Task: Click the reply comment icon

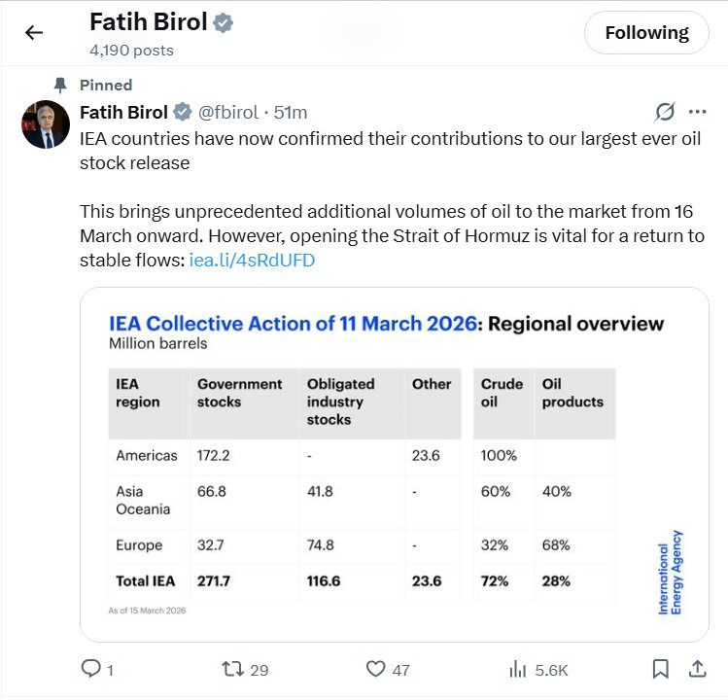Action: click(90, 669)
